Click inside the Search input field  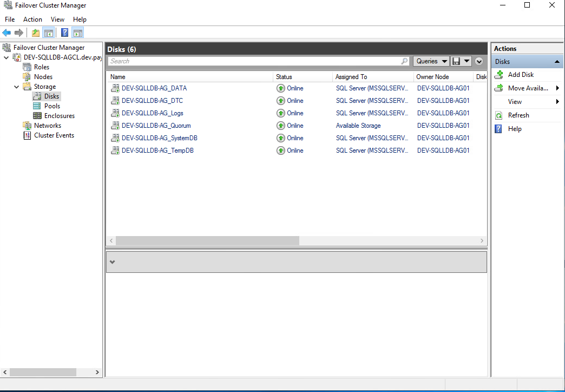pos(254,61)
